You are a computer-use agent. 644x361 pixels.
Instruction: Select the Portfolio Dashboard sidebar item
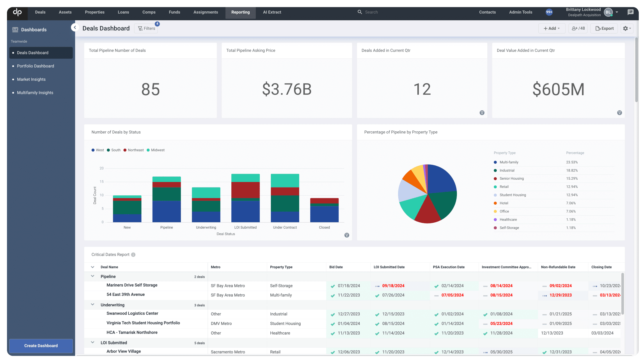point(36,66)
